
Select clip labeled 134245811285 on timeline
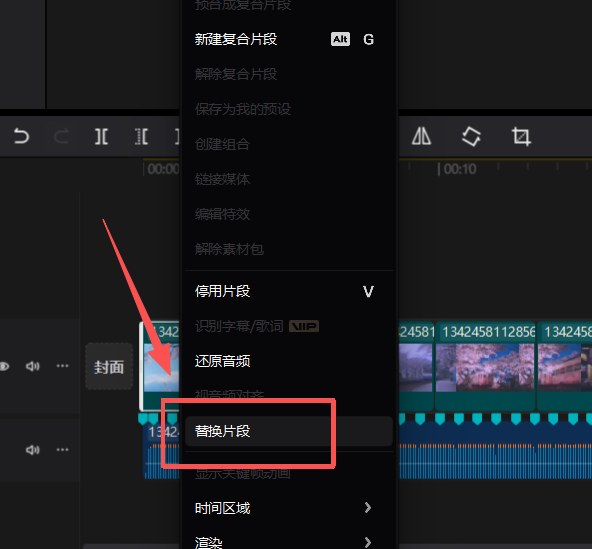(485, 365)
